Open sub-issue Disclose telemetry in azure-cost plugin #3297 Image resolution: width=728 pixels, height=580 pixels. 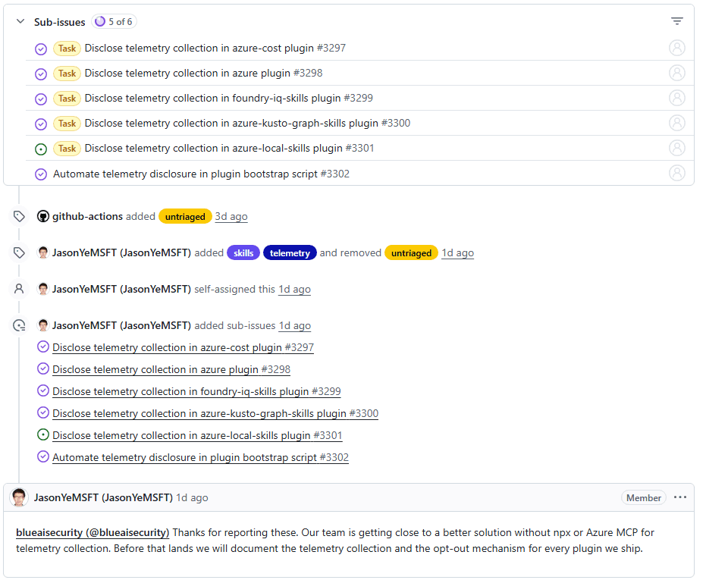coord(215,49)
